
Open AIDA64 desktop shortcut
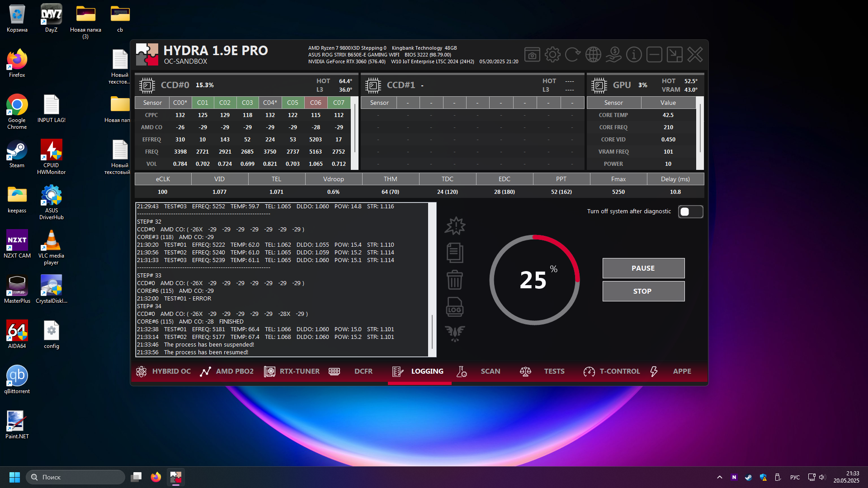click(x=17, y=335)
